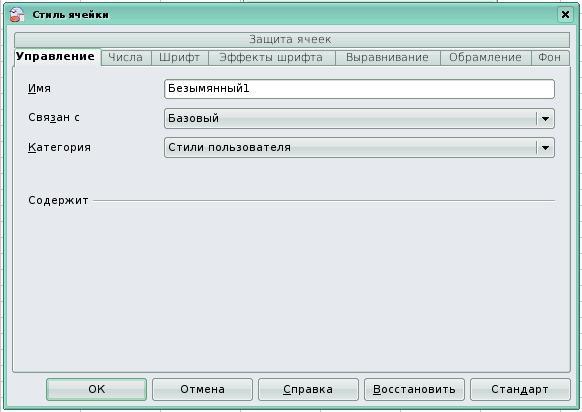Click the Имя text field containing Безымянный1
The image size is (582, 412).
(x=359, y=89)
